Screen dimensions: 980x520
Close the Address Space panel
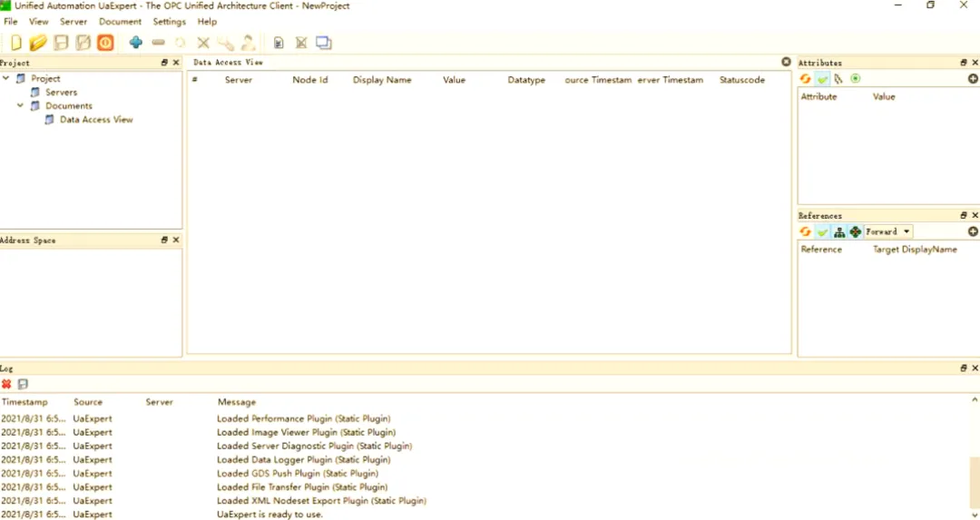pos(176,240)
